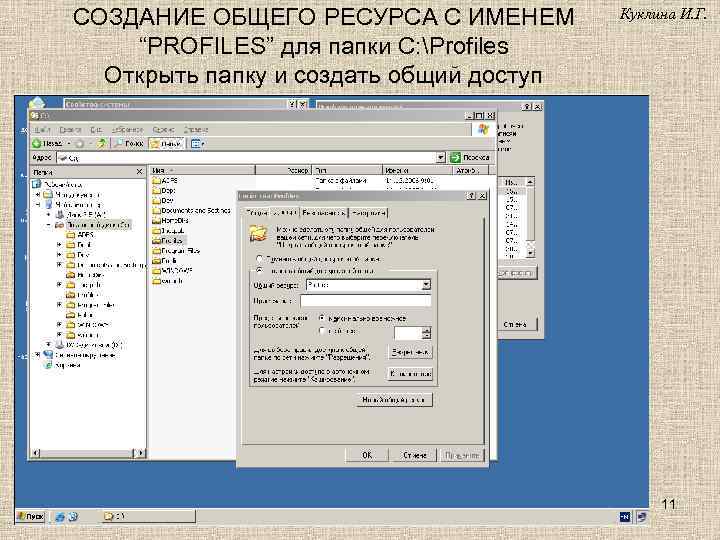The image size is (720, 540).
Task: Open the Share name (Общий ресурс) dropdown
Action: point(426,285)
